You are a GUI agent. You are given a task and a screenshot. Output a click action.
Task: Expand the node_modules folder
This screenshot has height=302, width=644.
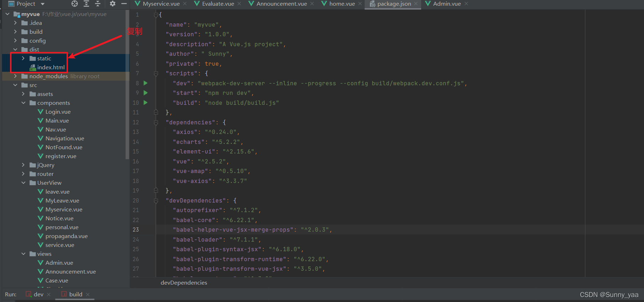tap(15, 76)
